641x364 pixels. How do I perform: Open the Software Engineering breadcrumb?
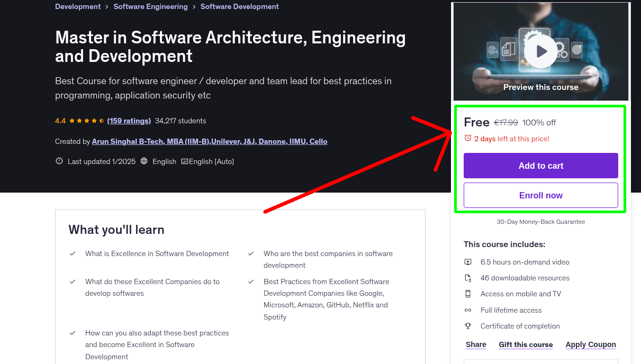(151, 6)
